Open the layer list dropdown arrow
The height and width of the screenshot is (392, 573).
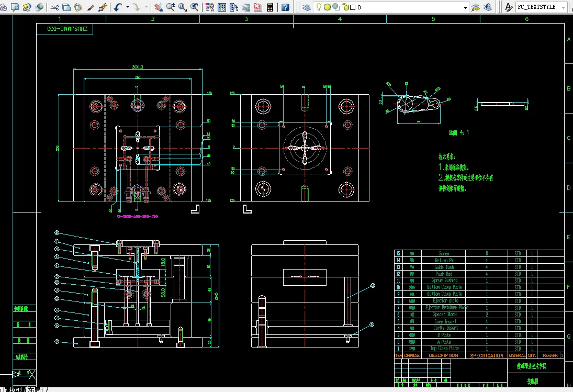click(x=465, y=7)
